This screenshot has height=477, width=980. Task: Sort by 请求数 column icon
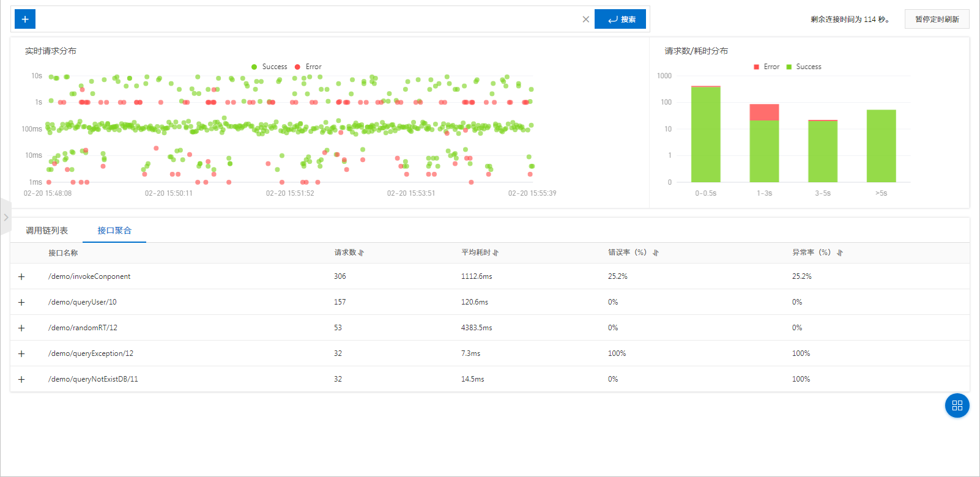(362, 253)
